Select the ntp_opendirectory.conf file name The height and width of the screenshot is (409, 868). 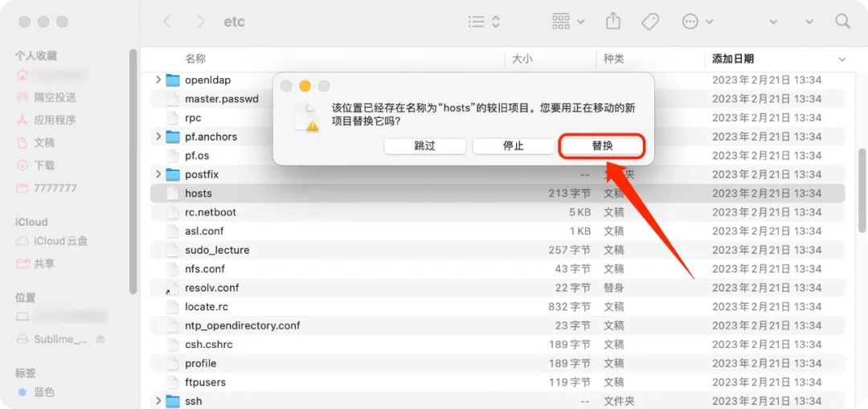tap(243, 325)
